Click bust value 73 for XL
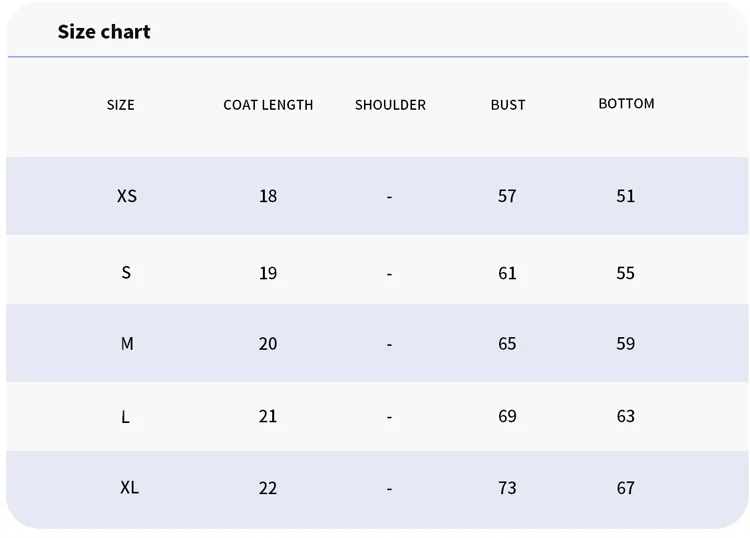 point(507,488)
